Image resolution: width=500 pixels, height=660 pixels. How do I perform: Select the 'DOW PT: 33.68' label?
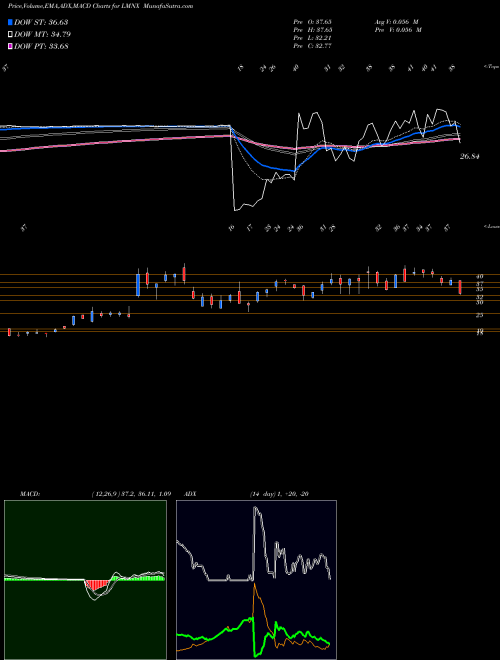coord(41,46)
